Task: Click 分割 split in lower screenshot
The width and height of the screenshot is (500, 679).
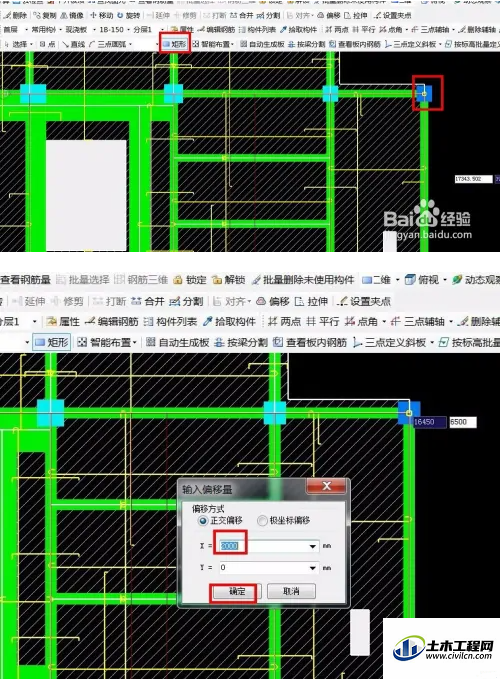Action: point(186,301)
